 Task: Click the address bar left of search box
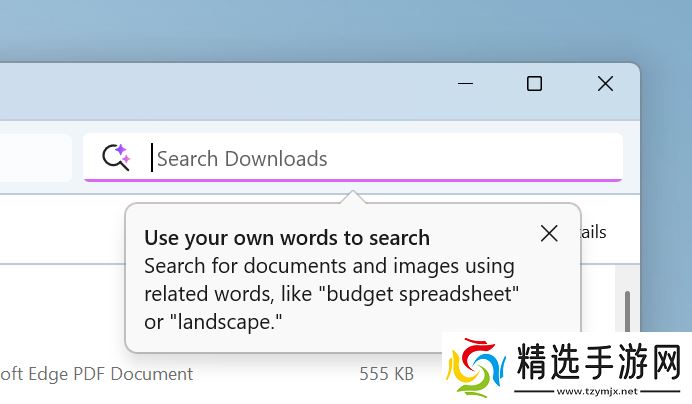pos(35,158)
